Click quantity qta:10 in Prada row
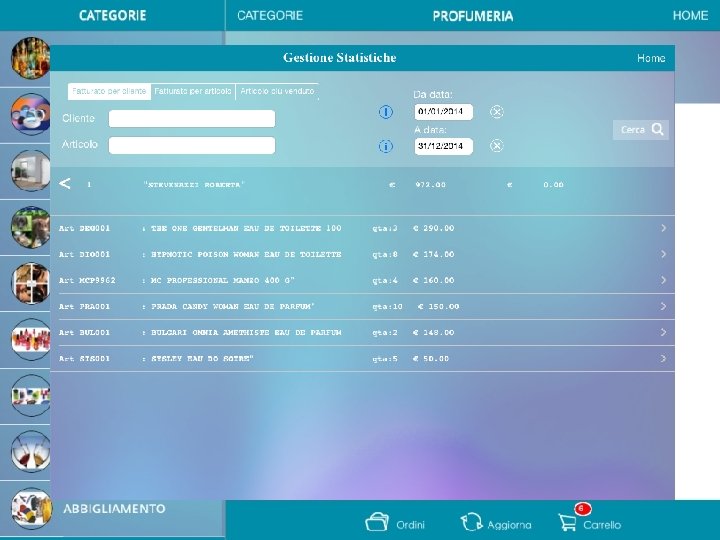The height and width of the screenshot is (540, 720). click(x=387, y=306)
